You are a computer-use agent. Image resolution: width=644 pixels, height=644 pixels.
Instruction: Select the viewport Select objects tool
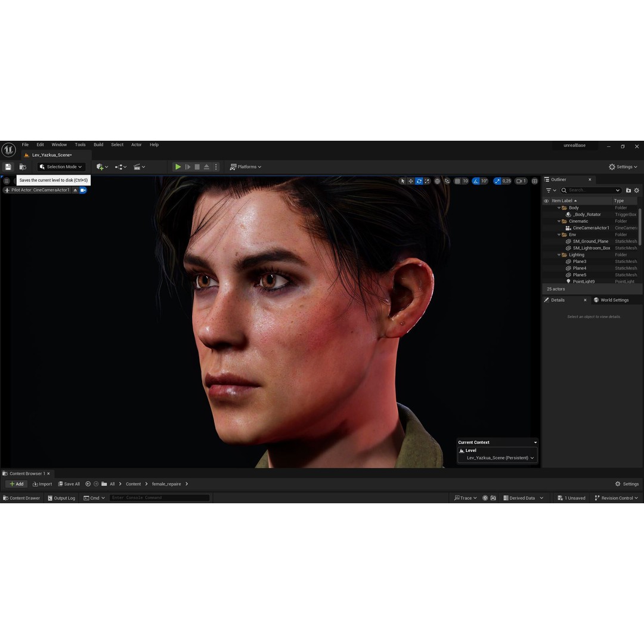(x=402, y=181)
